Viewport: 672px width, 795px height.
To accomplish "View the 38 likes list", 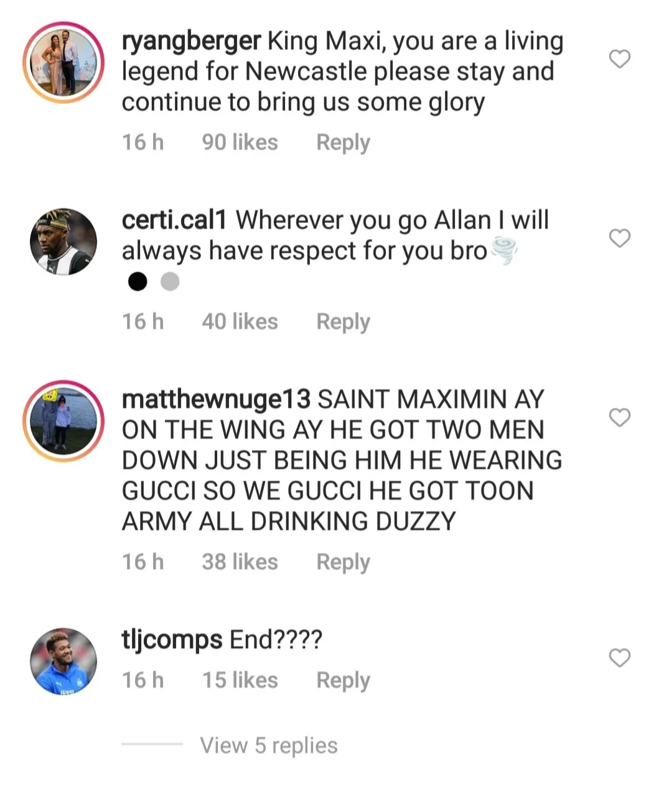I will point(240,562).
